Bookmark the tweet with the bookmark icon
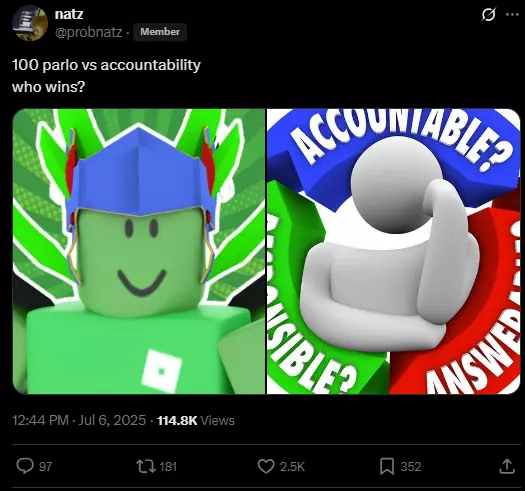Image resolution: width=525 pixels, height=491 pixels. coord(387,466)
